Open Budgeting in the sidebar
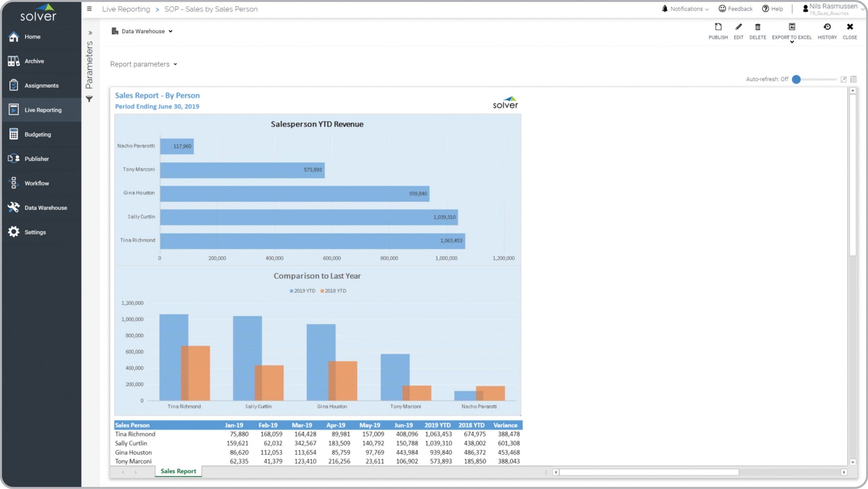Viewport: 868px width, 489px height. coord(37,134)
